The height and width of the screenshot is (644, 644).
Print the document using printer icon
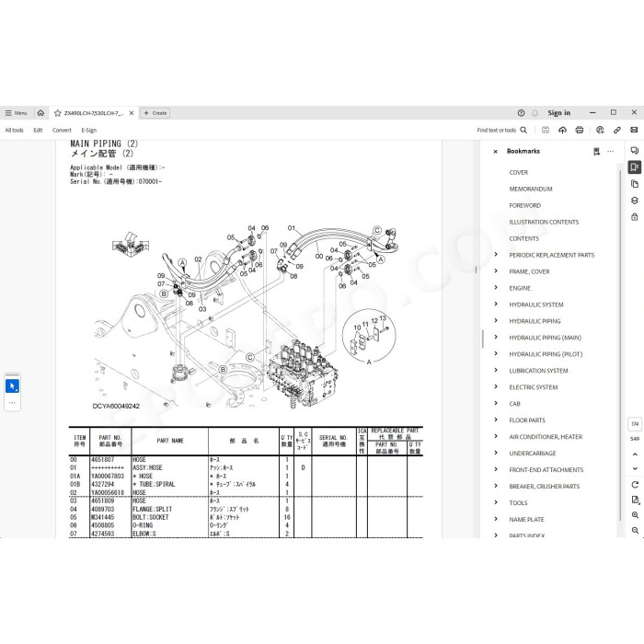[579, 131]
